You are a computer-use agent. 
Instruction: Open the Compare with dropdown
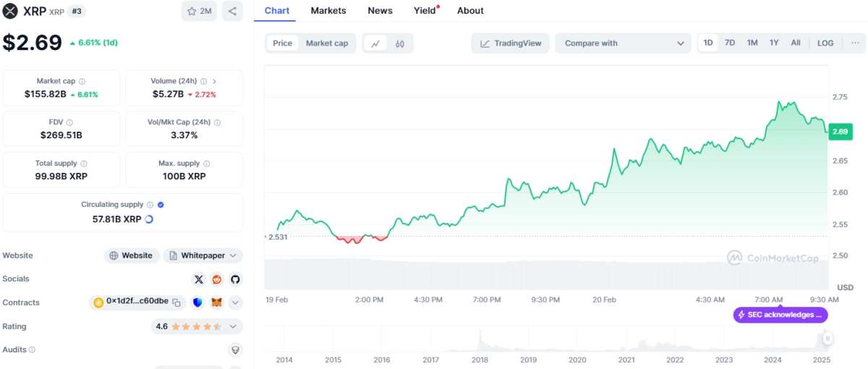[x=624, y=43]
